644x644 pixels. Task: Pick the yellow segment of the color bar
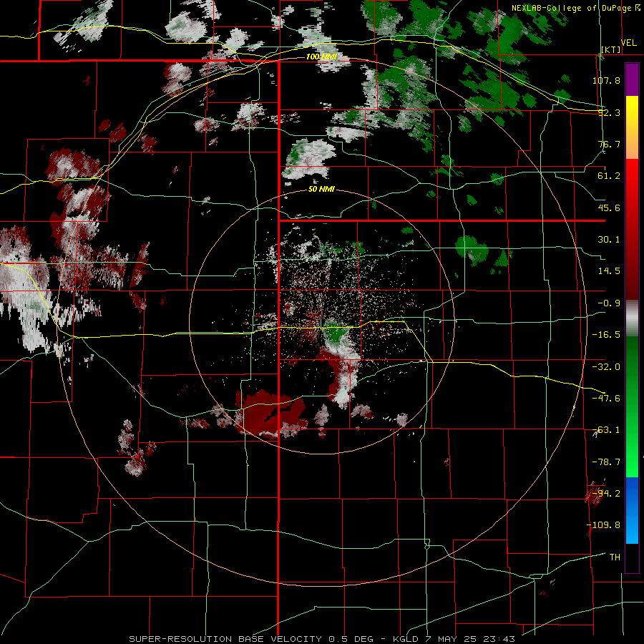[x=632, y=117]
